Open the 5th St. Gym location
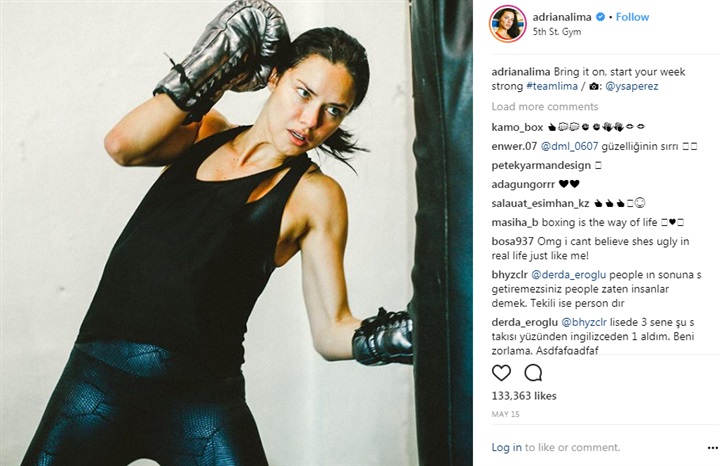The width and height of the screenshot is (720, 466). 557,32
